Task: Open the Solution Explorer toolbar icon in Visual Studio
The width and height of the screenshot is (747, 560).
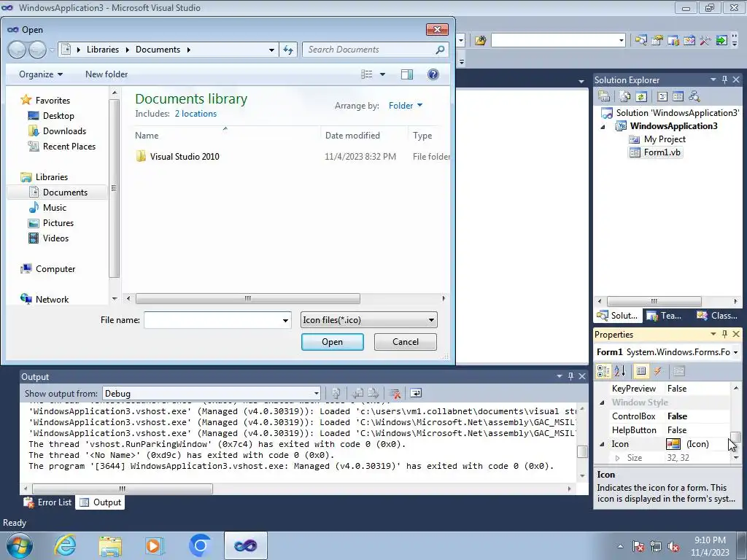Action: point(640,40)
